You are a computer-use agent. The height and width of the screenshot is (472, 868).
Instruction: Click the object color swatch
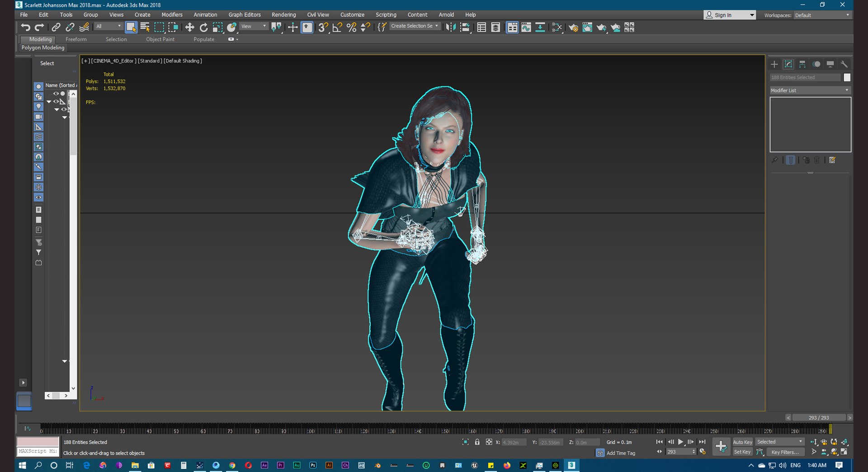[847, 77]
